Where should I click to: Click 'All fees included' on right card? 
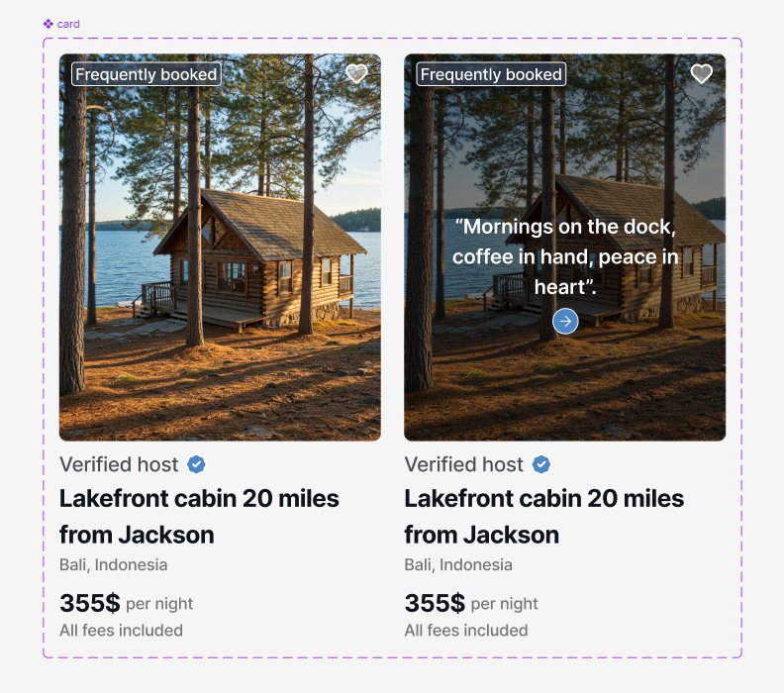pyautogui.click(x=465, y=631)
